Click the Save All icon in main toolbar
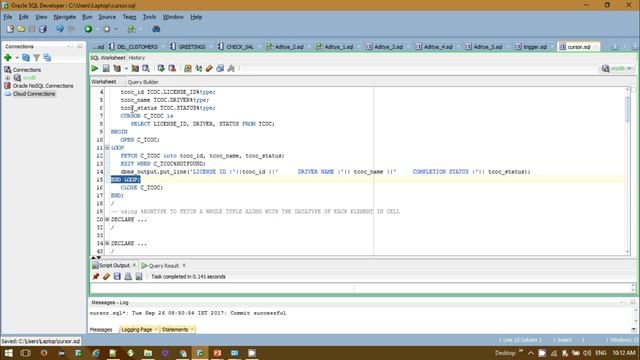The width and height of the screenshot is (640, 360). point(43,29)
